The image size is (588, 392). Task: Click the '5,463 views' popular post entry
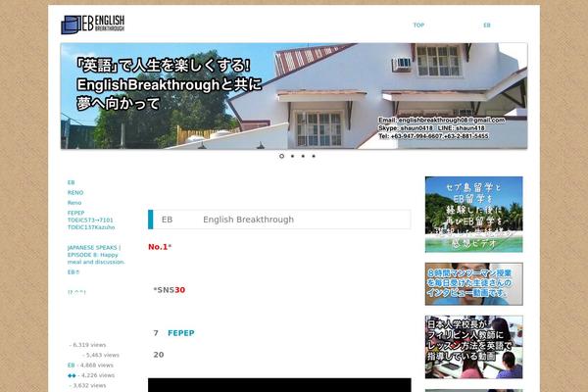[101, 355]
